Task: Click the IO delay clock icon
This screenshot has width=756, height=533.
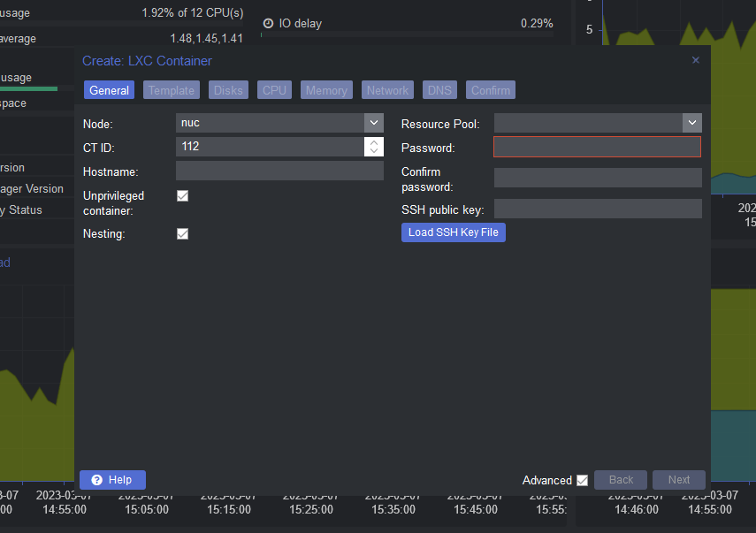Action: (268, 24)
